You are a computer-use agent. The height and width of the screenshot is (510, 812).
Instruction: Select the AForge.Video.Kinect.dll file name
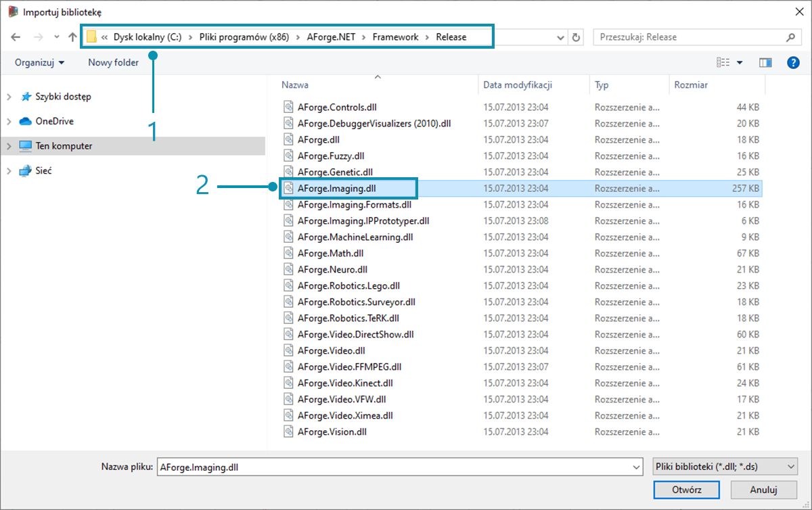click(x=345, y=383)
